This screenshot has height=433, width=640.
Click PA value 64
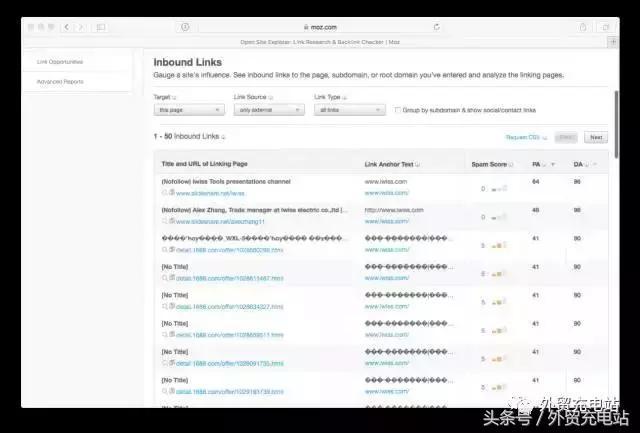(x=536, y=182)
